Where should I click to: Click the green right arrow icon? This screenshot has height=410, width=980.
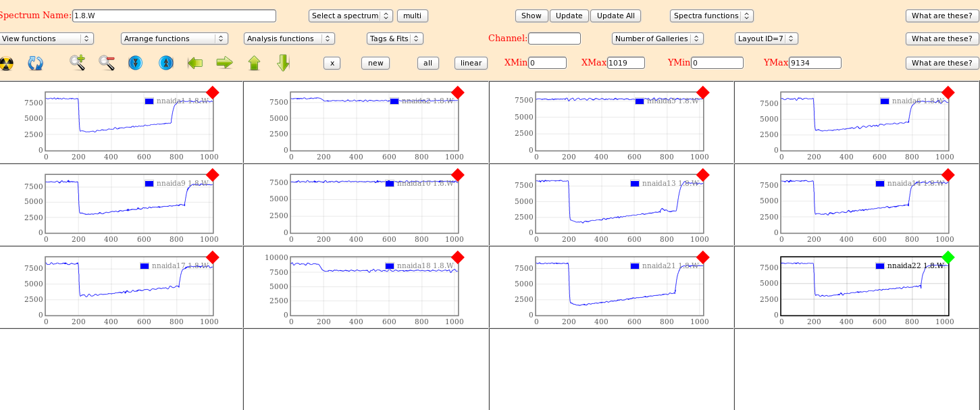(224, 63)
